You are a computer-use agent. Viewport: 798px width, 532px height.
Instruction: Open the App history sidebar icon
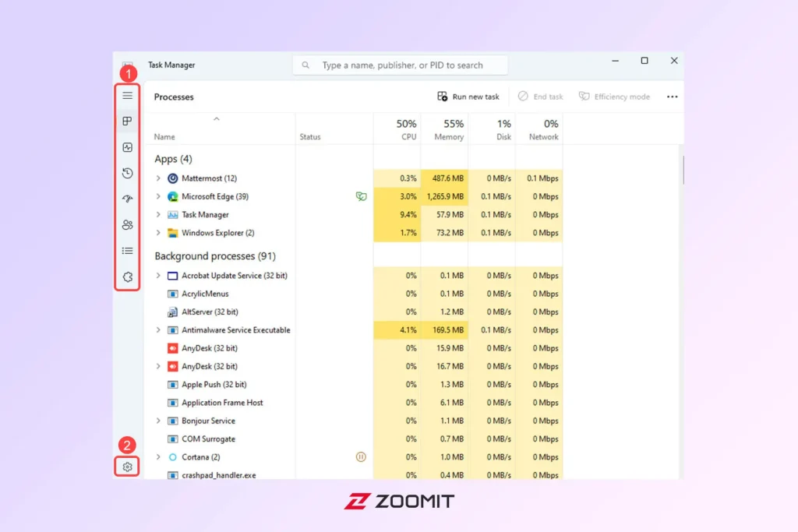click(127, 173)
